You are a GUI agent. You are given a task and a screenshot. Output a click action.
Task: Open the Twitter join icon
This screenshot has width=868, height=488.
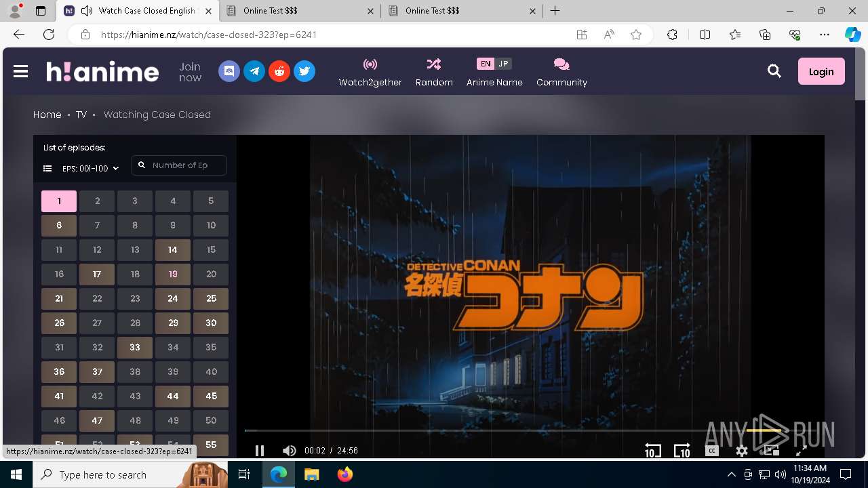(x=304, y=71)
